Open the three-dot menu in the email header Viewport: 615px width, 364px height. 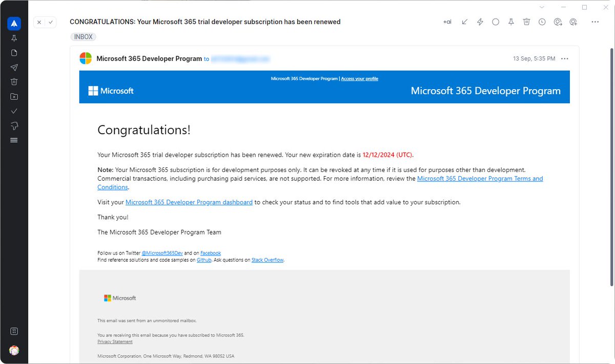[x=565, y=58]
